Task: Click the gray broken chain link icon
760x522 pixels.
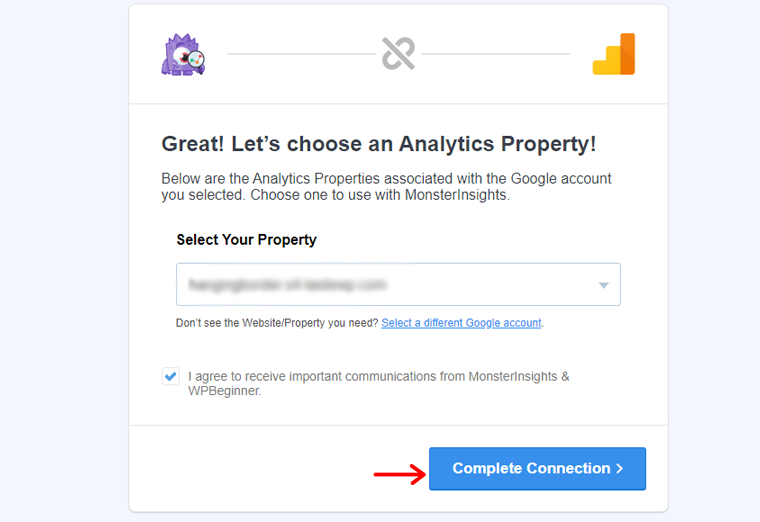Action: [x=398, y=53]
